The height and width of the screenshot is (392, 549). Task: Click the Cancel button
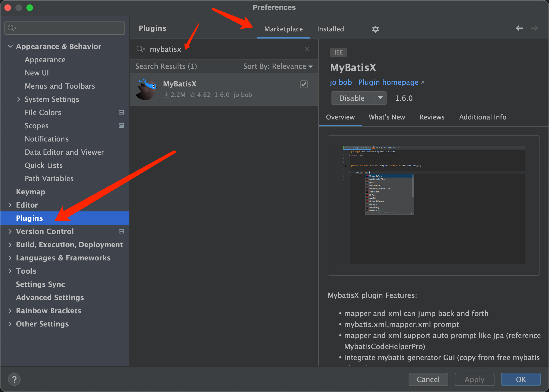coord(428,379)
